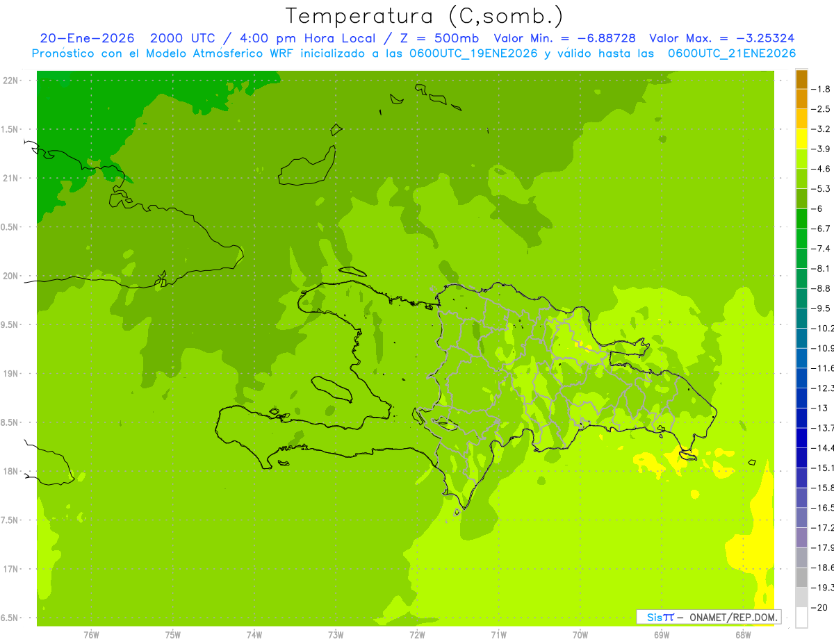This screenshot has width=834, height=644.
Task: Click the '-2.5' color scale label
Action: pyautogui.click(x=821, y=109)
